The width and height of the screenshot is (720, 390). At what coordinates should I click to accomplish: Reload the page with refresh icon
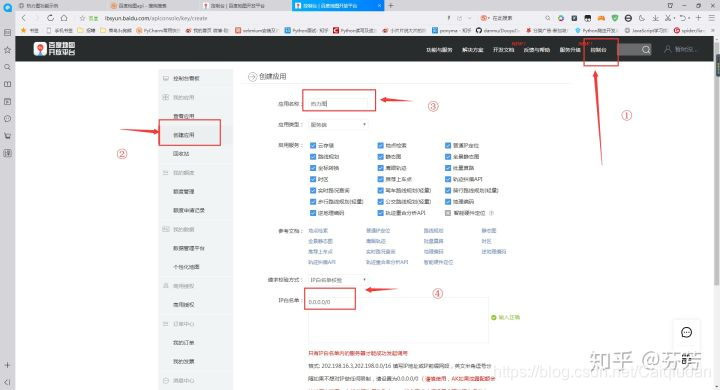(x=51, y=18)
